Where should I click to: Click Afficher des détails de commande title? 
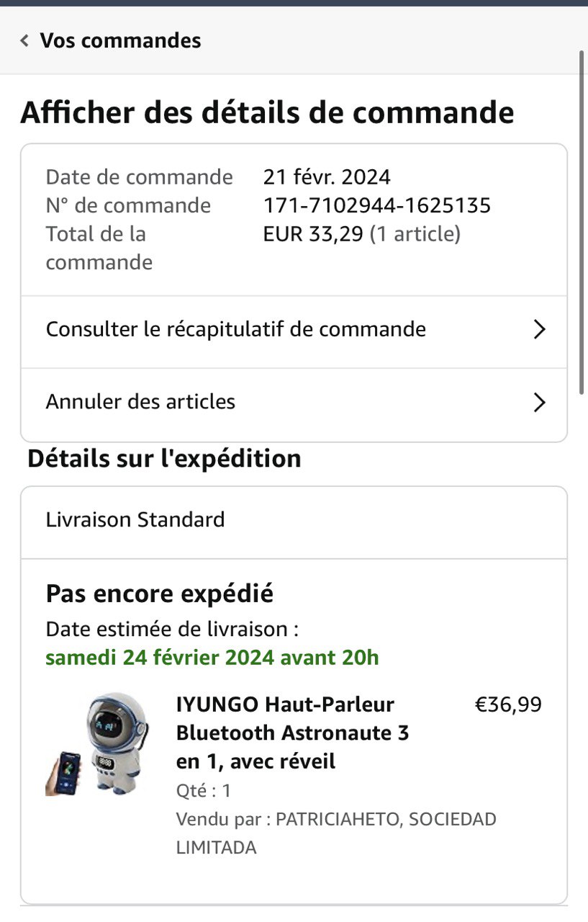267,113
